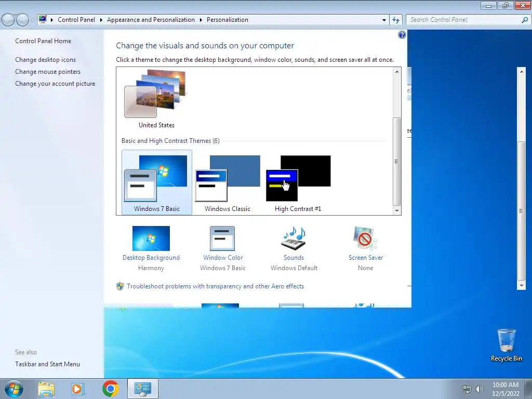This screenshot has height=399, width=532.
Task: Click the outer window scrollbar down arrow
Action: coord(522,286)
